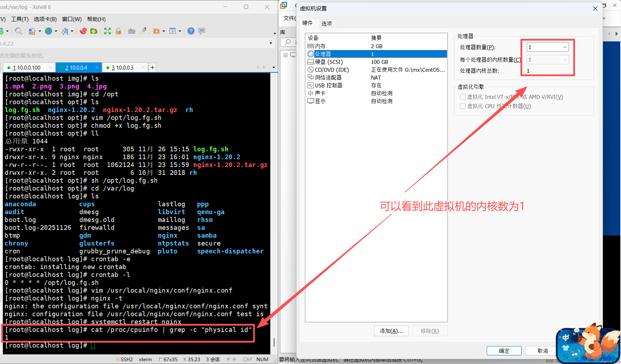Viewport: 621px width, 364px height.
Task: Click the 添加(A)... button
Action: [391, 331]
